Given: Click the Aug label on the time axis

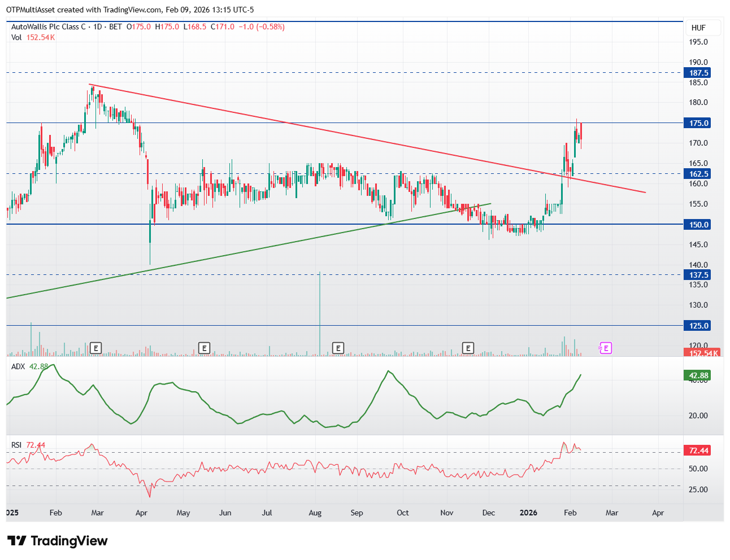Looking at the screenshot, I should (315, 513).
